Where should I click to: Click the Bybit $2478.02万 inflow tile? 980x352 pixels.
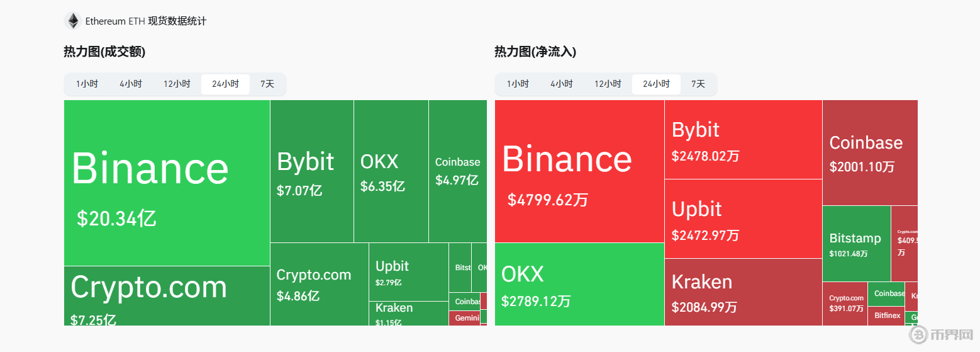click(743, 140)
